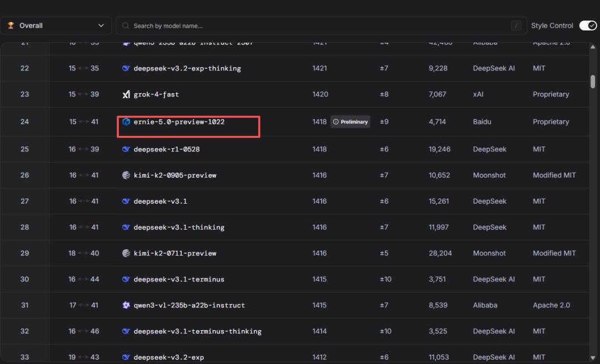Image resolution: width=600 pixels, height=364 pixels.
Task: Open the Overall category dropdown
Action: 56,26
